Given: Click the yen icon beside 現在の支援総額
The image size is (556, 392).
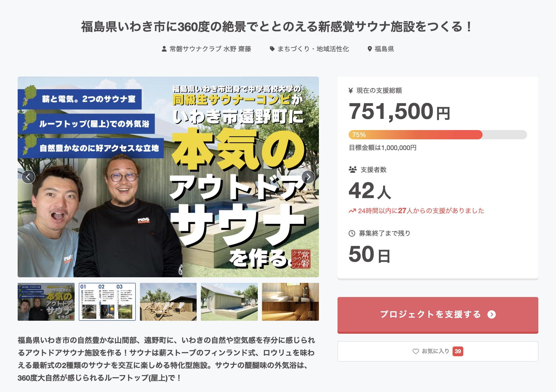Looking at the screenshot, I should (351, 91).
